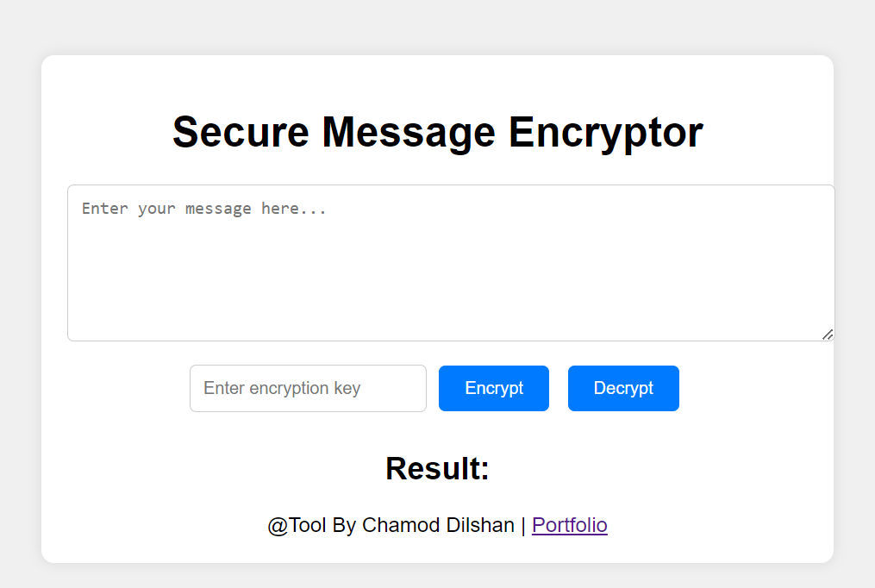Visit the author's Portfolio page
Viewport: 875px width, 588px height.
(x=569, y=524)
